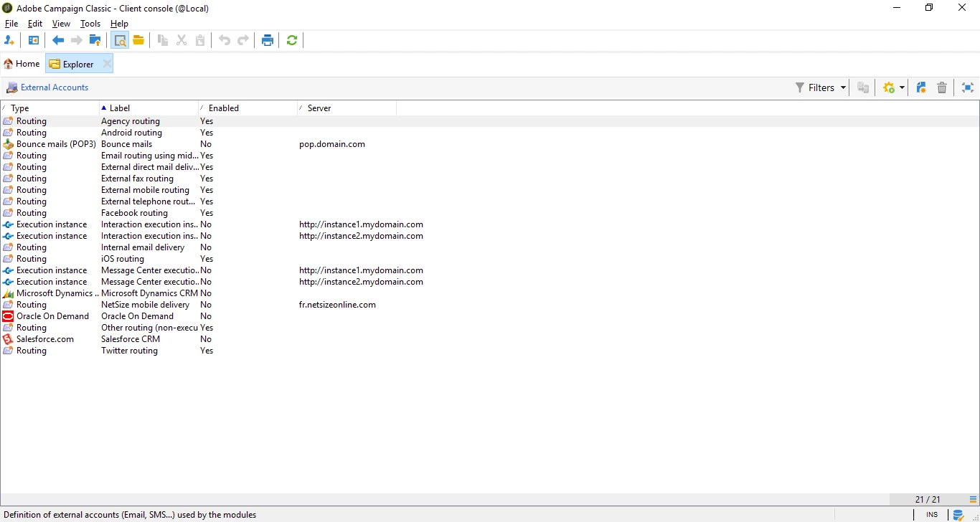Select the Other routing (non-execu row
Screen dimensions: 980x522
490,328
